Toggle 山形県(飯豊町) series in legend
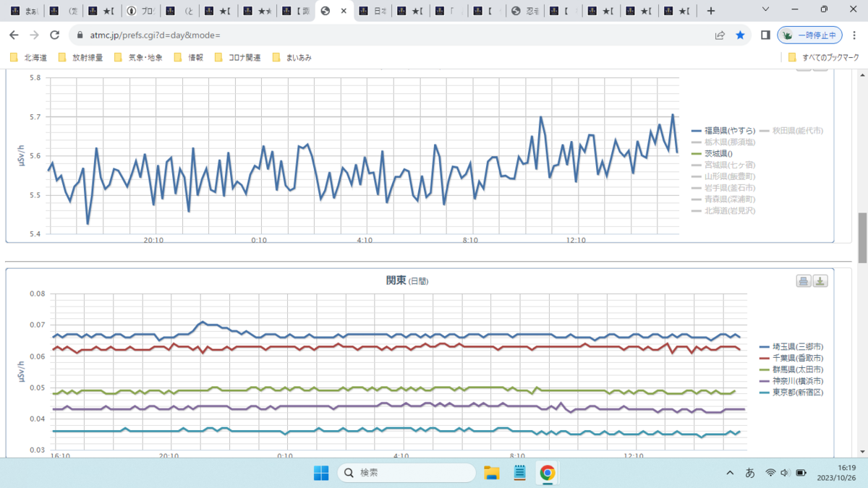 (723, 176)
